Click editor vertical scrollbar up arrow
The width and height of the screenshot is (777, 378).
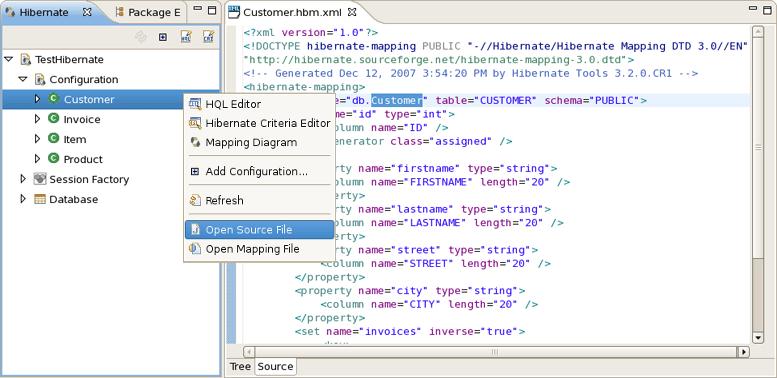[757, 32]
